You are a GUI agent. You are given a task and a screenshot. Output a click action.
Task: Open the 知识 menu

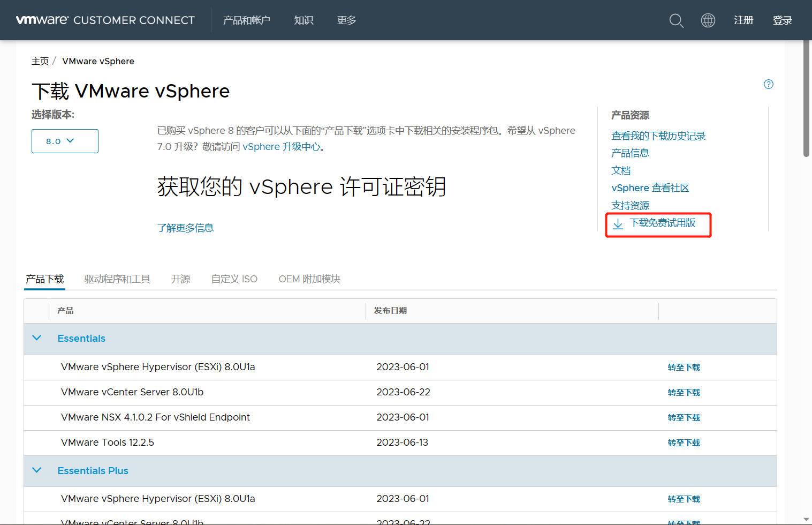tap(303, 20)
